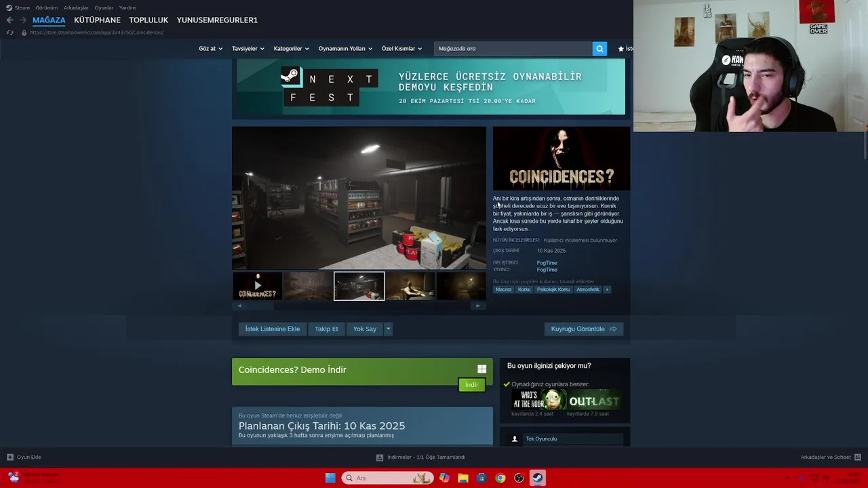Screen dimensions: 868x488
Task: Click the Takip Et button
Action: [326, 329]
